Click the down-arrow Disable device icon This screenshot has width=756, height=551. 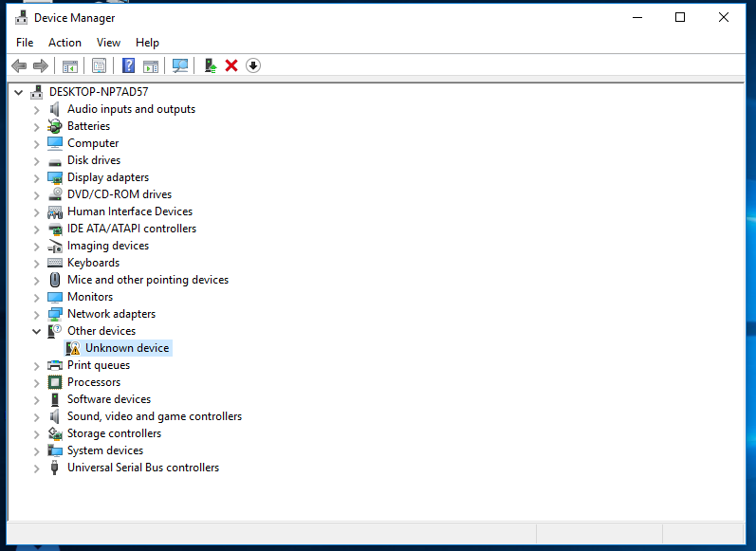point(253,65)
